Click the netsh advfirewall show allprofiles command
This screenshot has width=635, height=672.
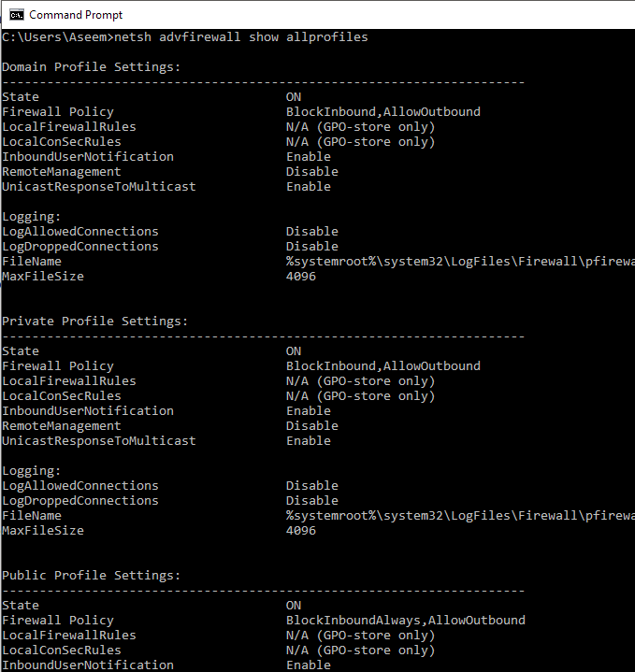pyautogui.click(x=240, y=37)
